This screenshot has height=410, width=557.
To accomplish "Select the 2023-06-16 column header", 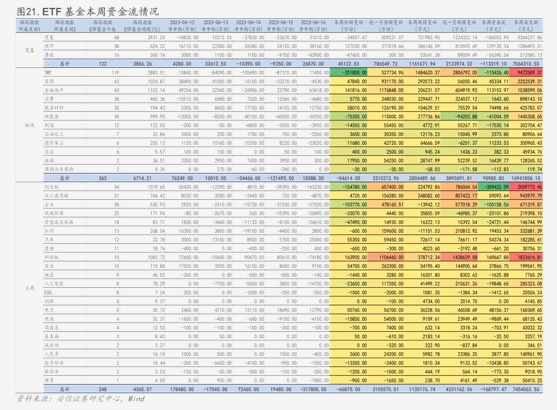I will tap(313, 25).
